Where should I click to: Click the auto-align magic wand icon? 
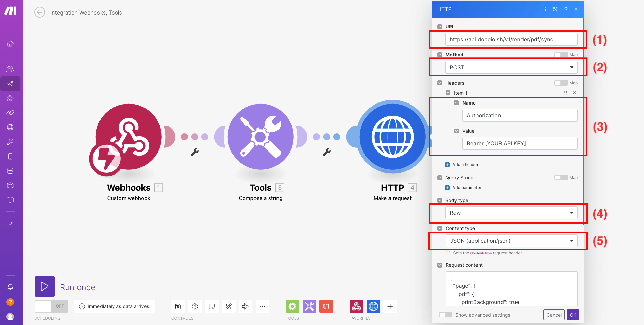tap(229, 306)
